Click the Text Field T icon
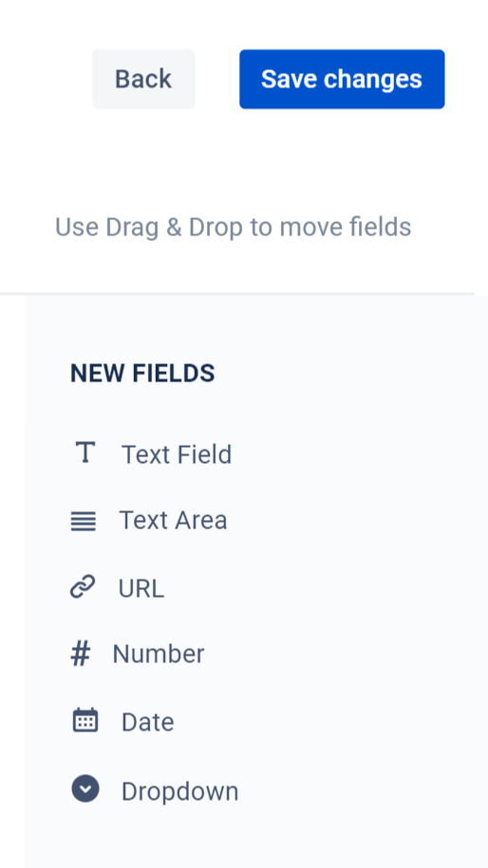The height and width of the screenshot is (868, 488). 84,452
